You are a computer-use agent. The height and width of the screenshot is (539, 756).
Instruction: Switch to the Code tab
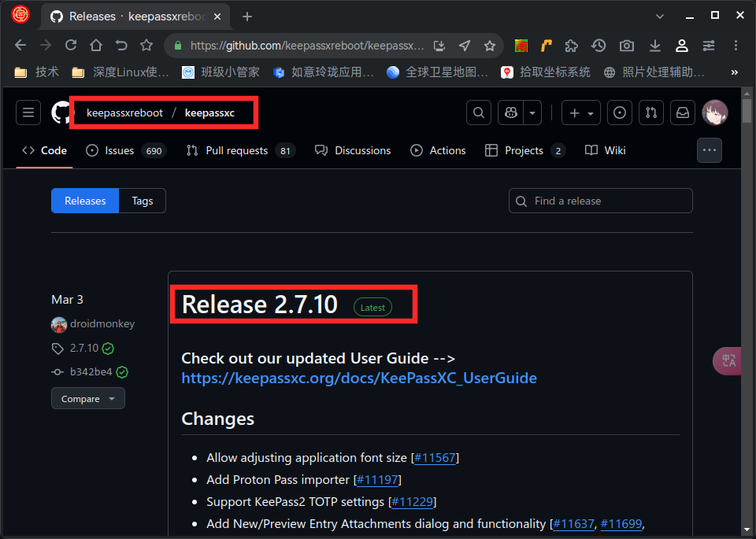44,151
